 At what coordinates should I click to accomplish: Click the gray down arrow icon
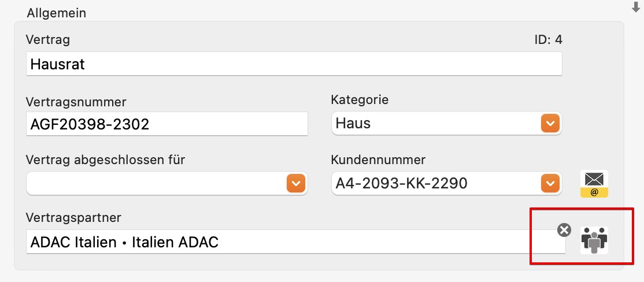point(636,7)
